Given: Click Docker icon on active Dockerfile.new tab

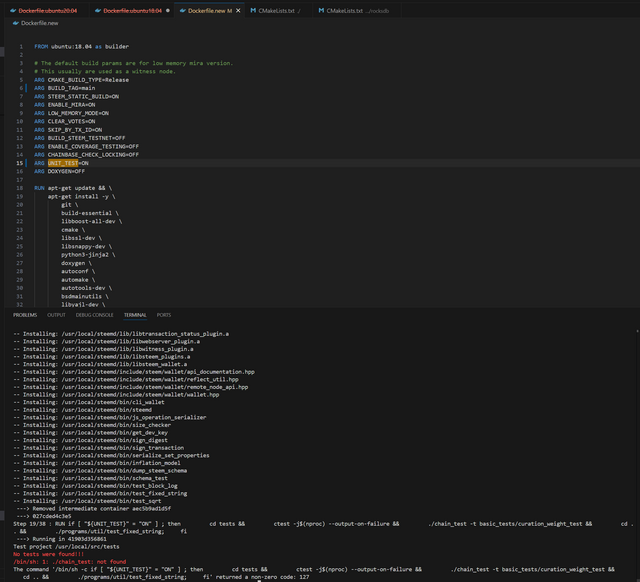Looking at the screenshot, I should [183, 11].
